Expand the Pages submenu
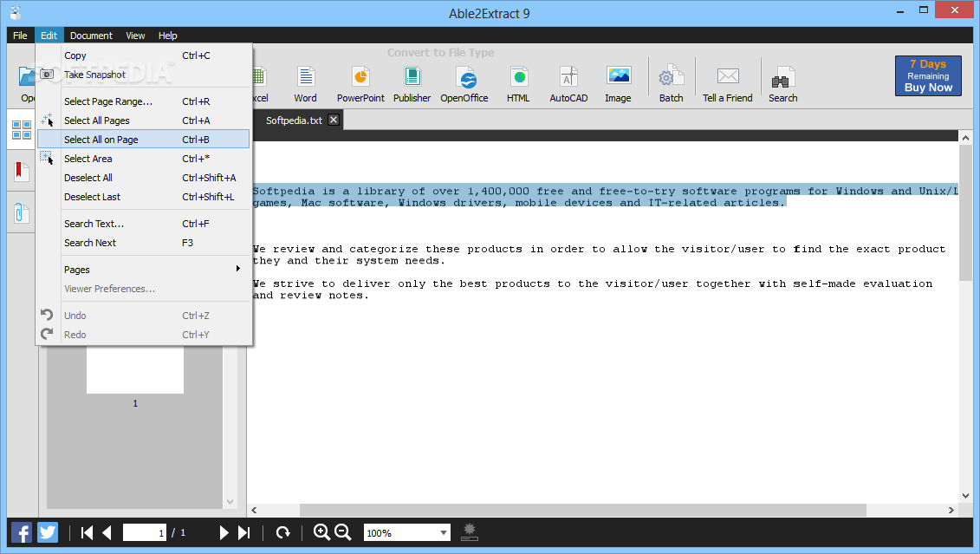The image size is (980, 554). (x=144, y=270)
